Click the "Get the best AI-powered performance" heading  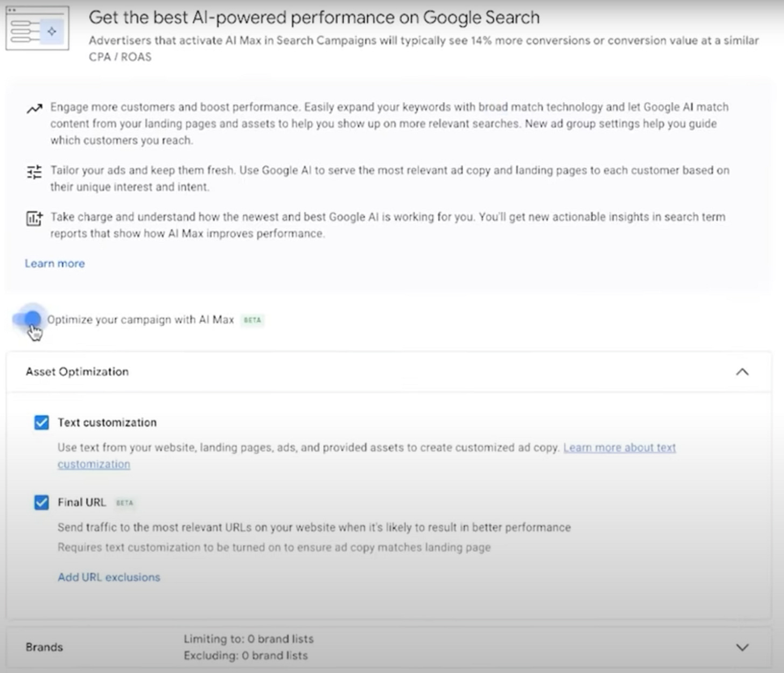tap(314, 17)
